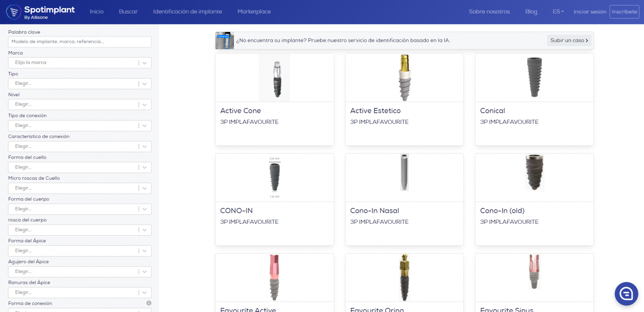644x312 pixels.
Task: Open the Blog link in navbar
Action: click(531, 12)
